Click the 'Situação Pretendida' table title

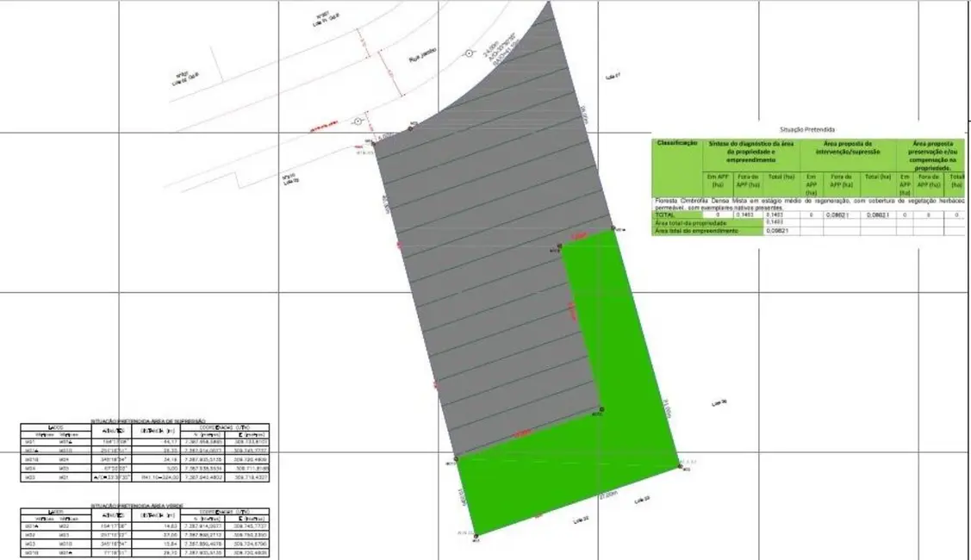[x=781, y=128]
